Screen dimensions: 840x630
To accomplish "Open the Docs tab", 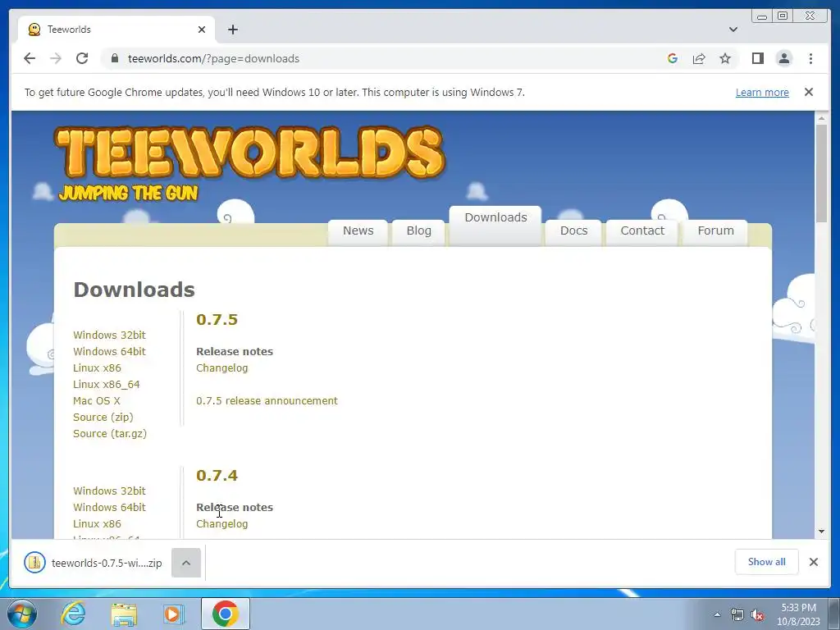I will tap(573, 231).
